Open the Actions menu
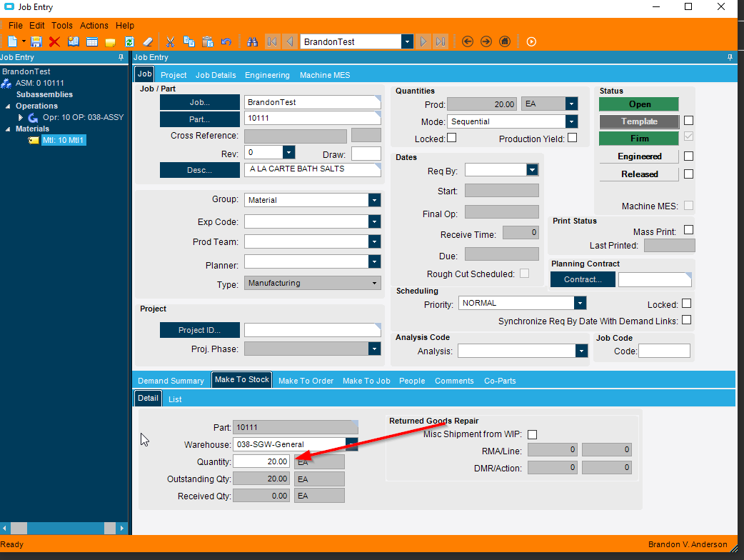Viewport: 744px width, 560px height. pos(94,26)
